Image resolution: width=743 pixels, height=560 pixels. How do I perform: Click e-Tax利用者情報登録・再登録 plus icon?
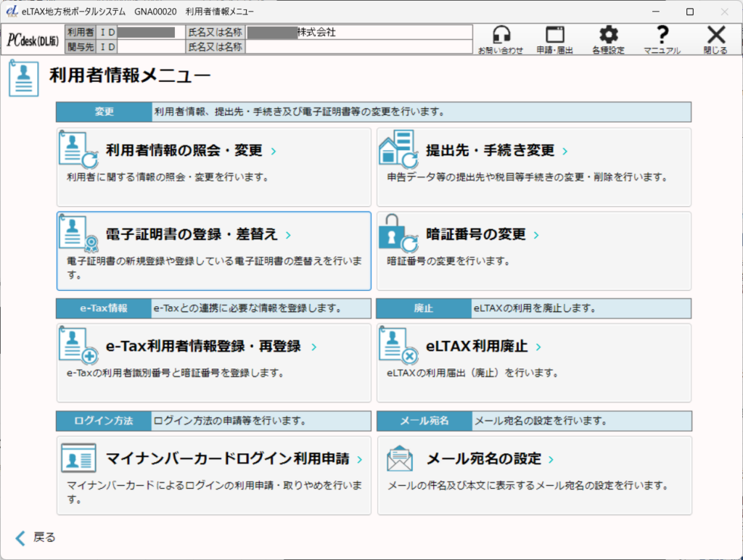pyautogui.click(x=78, y=346)
